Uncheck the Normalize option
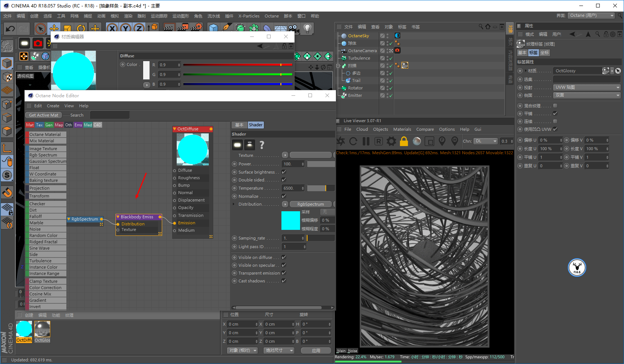The image size is (624, 364). click(x=284, y=196)
